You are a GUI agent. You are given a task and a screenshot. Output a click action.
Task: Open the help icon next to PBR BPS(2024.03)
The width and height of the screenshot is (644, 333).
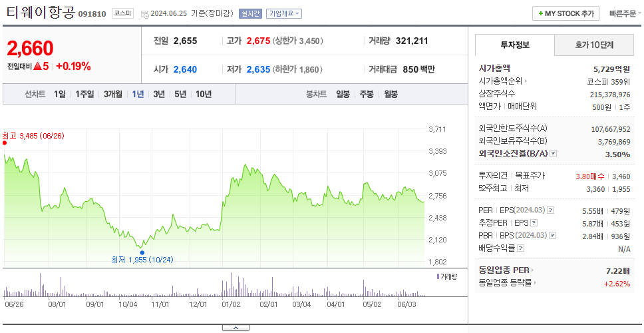[x=553, y=236]
